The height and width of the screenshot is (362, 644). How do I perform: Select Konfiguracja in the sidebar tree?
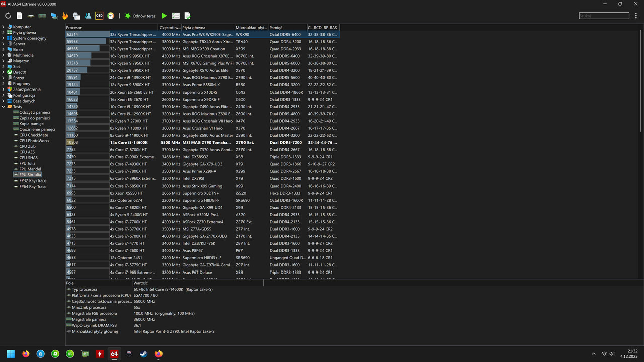(x=24, y=95)
